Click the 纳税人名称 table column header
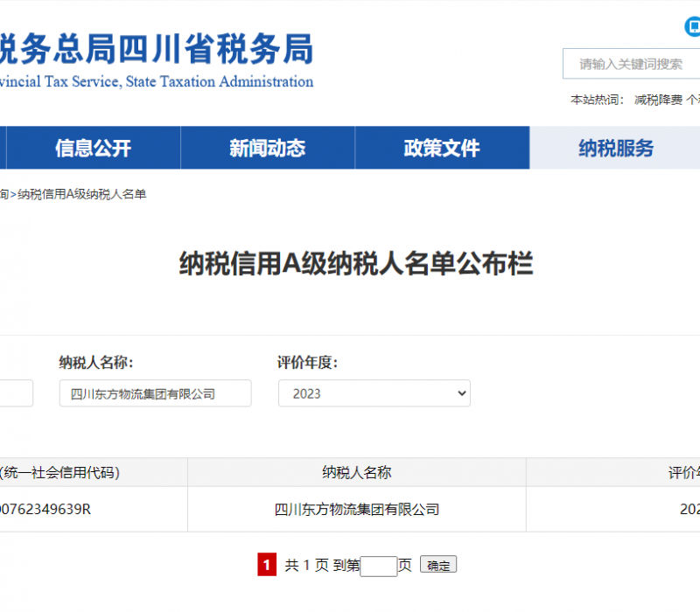Screen dimensions: 700x612 356,472
